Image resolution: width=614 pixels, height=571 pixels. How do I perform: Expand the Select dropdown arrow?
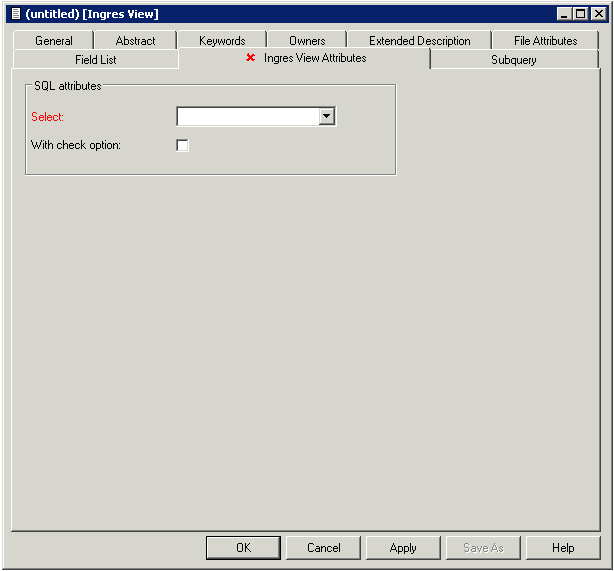(x=326, y=117)
